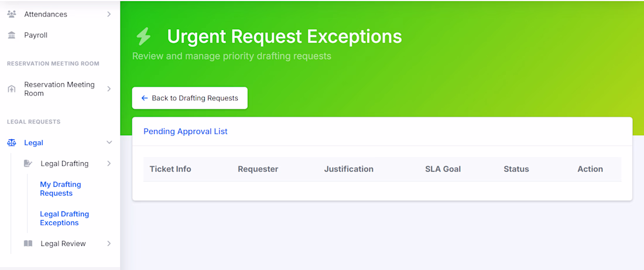Viewport: 644px width, 270px height.
Task: Click the lightning bolt header icon
Action: (x=143, y=36)
